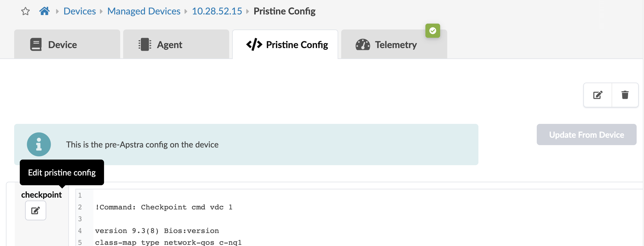
Task: Open the 10.28.52.15 device breadcrumb
Action: click(217, 11)
